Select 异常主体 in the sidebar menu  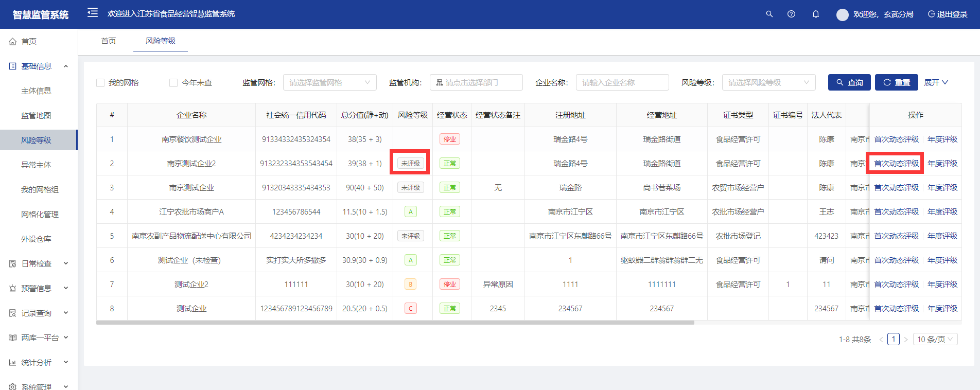coord(36,165)
